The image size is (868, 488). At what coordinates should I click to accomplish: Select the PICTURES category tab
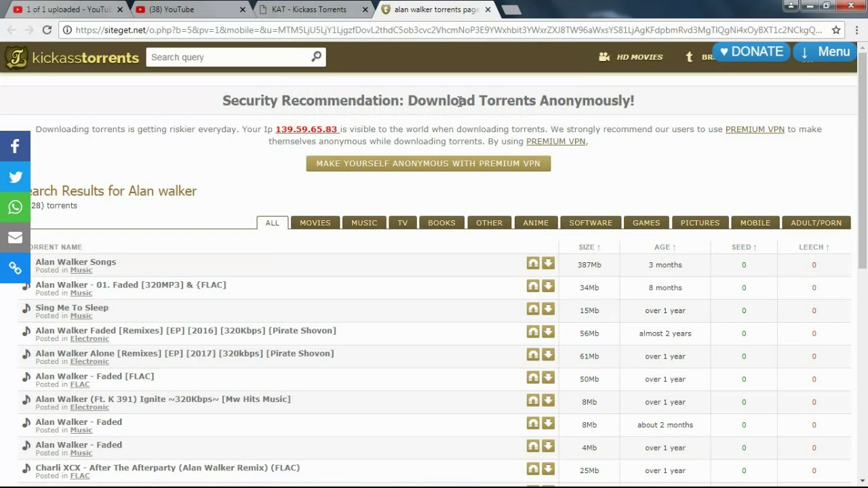pyautogui.click(x=700, y=222)
